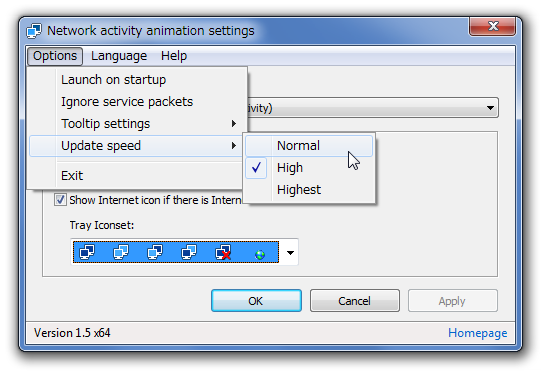Click the OK button

point(256,301)
